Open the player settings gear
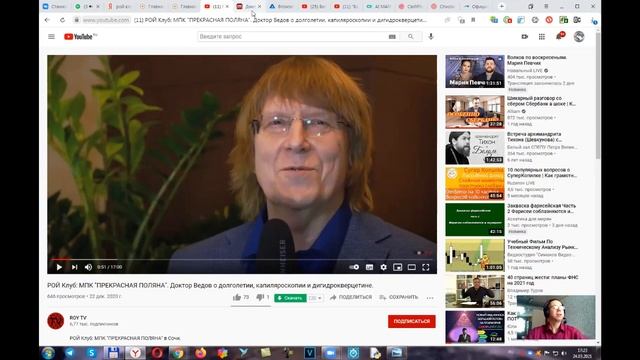The height and width of the screenshot is (360, 640). point(383,267)
